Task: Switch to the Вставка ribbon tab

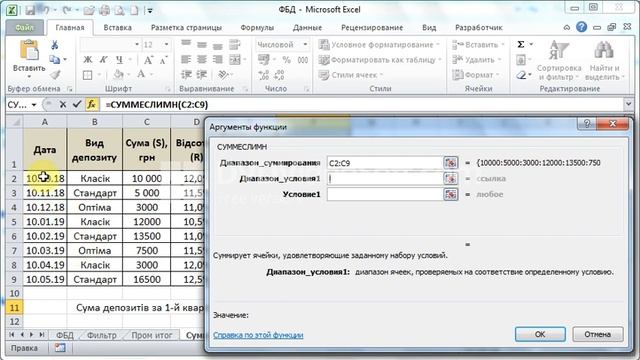Action: [118, 27]
